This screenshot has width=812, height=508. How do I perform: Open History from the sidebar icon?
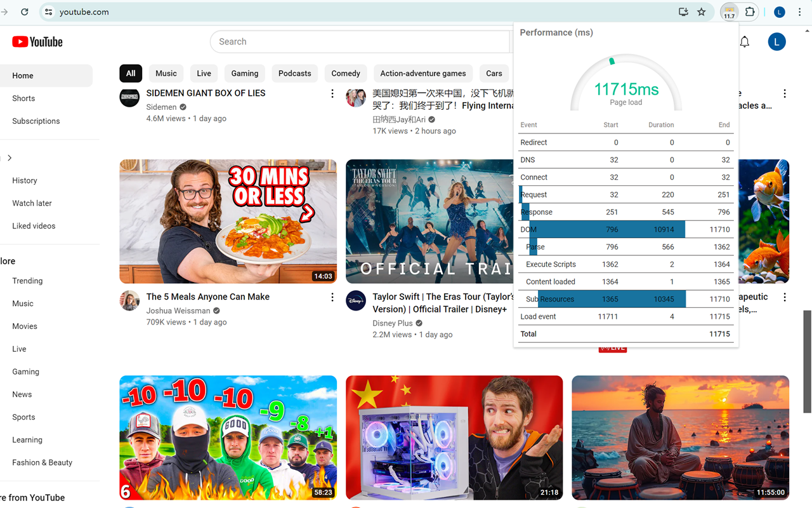tap(24, 180)
